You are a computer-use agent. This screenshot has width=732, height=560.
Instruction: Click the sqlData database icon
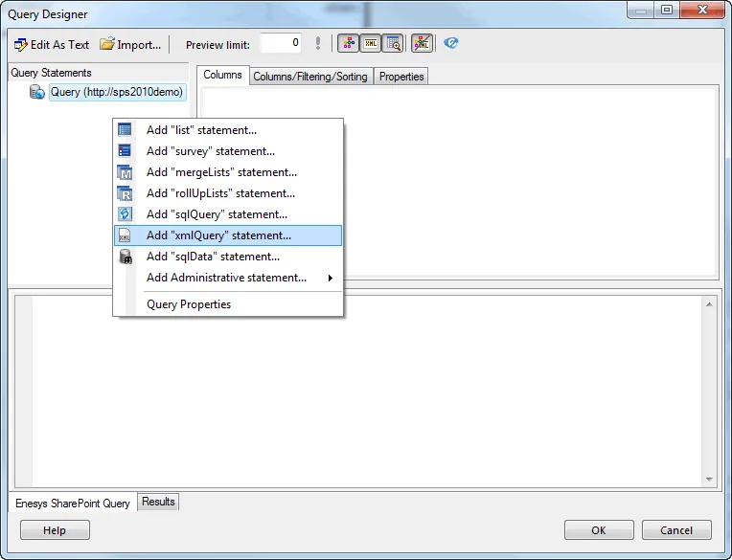[126, 257]
